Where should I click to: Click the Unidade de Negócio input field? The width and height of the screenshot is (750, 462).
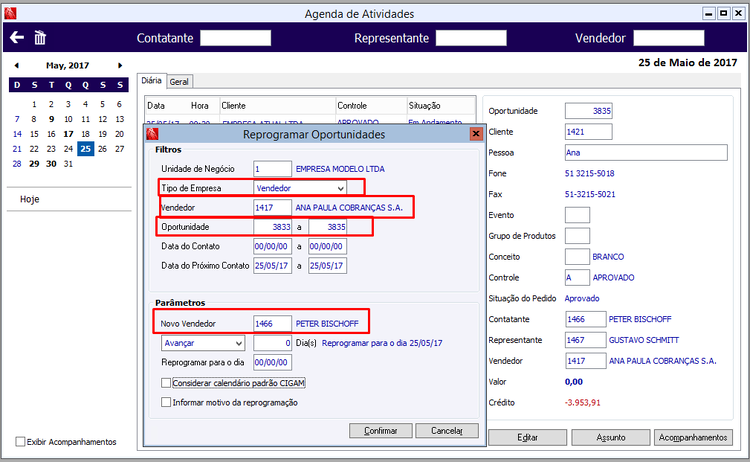(272, 169)
